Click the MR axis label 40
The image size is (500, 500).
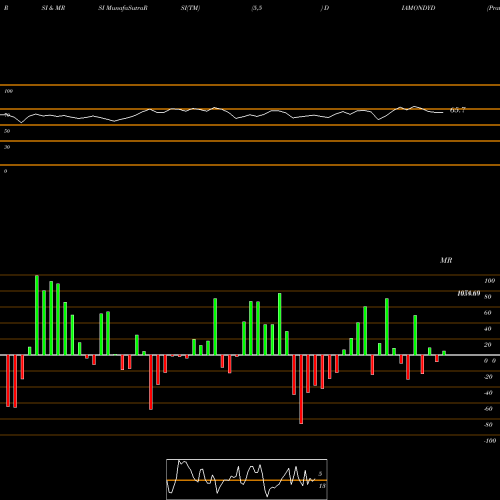click(x=488, y=329)
